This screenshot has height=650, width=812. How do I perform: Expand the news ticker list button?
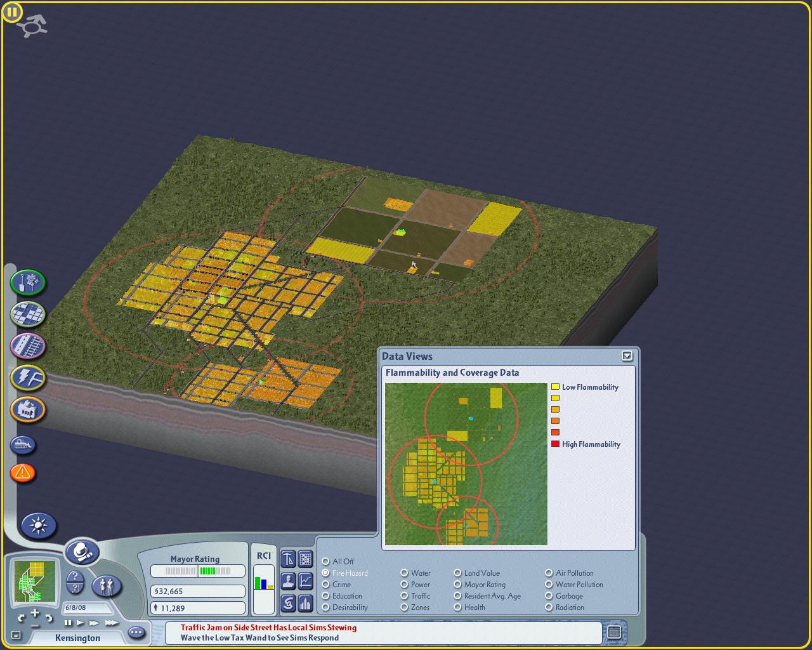pos(613,632)
